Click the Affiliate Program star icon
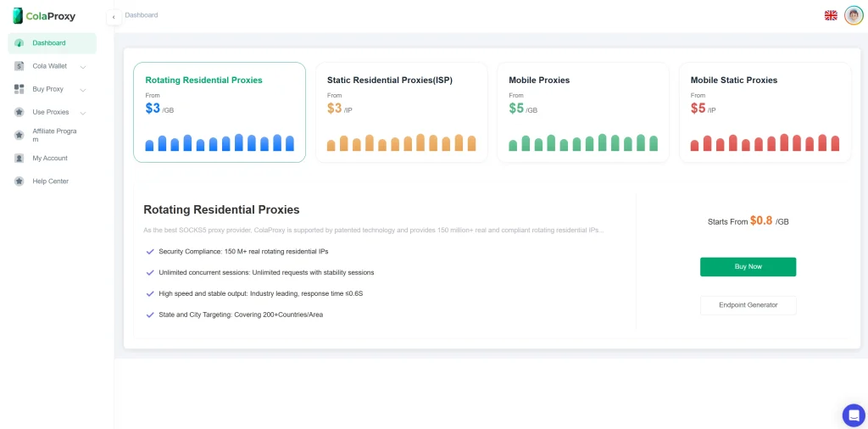 [19, 135]
